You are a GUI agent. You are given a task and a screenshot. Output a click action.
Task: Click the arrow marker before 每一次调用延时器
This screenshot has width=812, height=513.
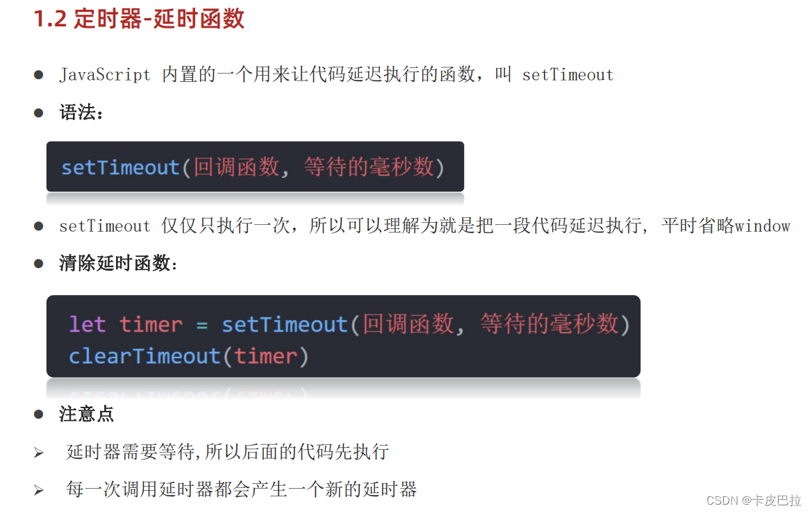click(x=39, y=490)
